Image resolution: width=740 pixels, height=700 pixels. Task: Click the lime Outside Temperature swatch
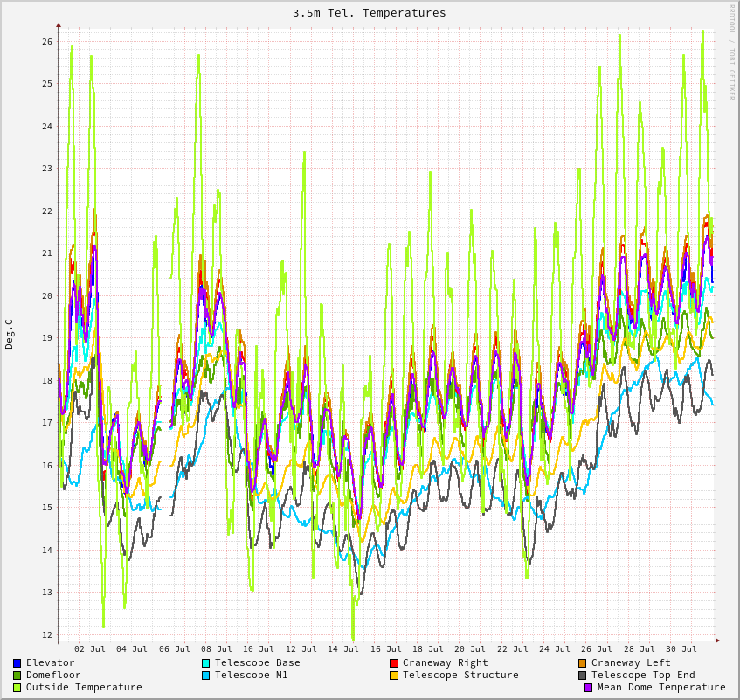pyautogui.click(x=17, y=688)
